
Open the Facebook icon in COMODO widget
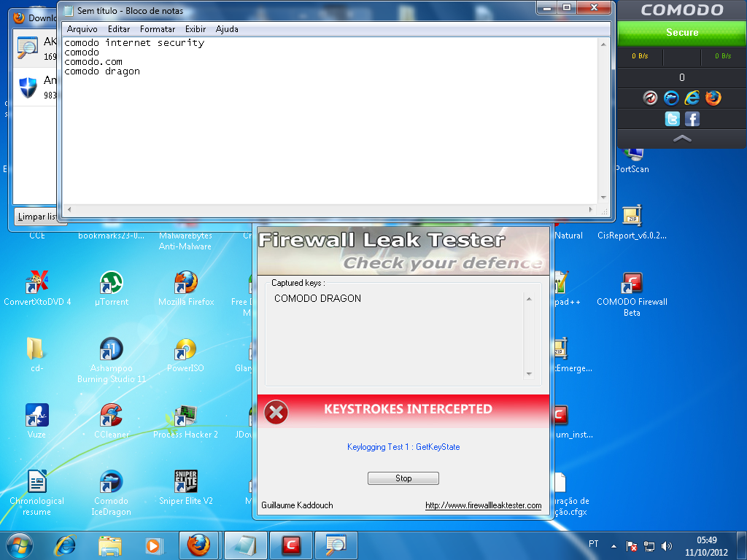pos(692,119)
